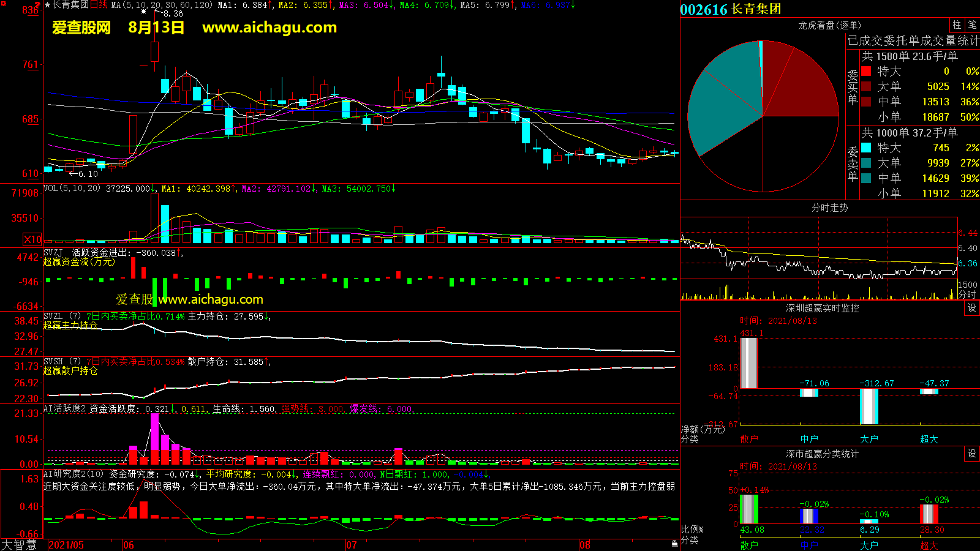
Task: Select the 龙虎看盘(逐单) panel title
Action: coord(829,25)
